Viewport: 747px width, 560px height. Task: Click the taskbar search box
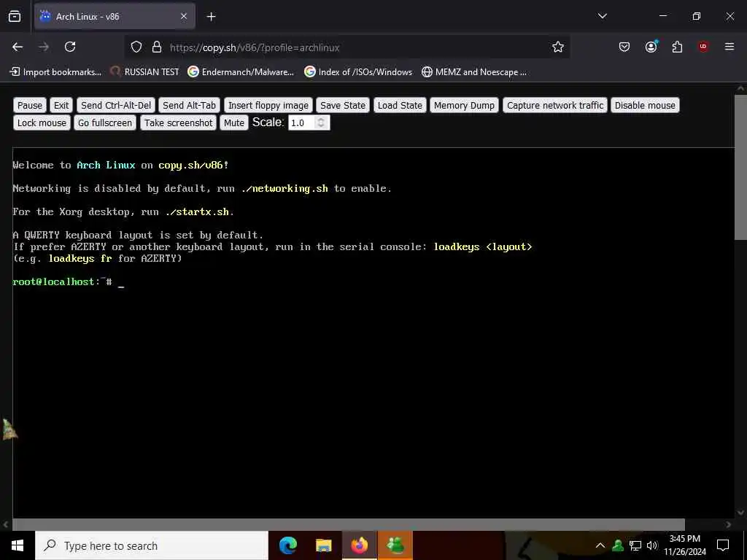pos(152,545)
